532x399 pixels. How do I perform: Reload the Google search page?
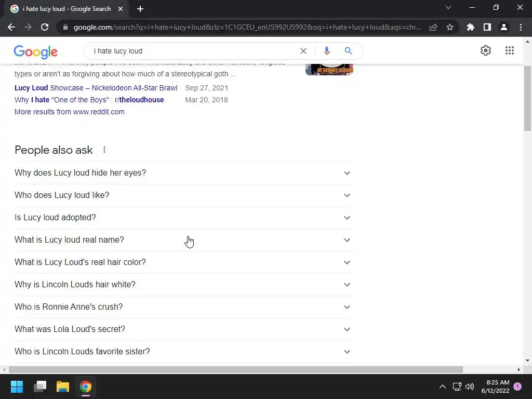click(x=45, y=27)
